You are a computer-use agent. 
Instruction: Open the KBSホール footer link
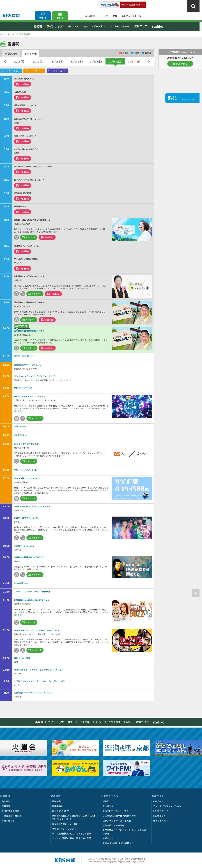tap(158, 801)
